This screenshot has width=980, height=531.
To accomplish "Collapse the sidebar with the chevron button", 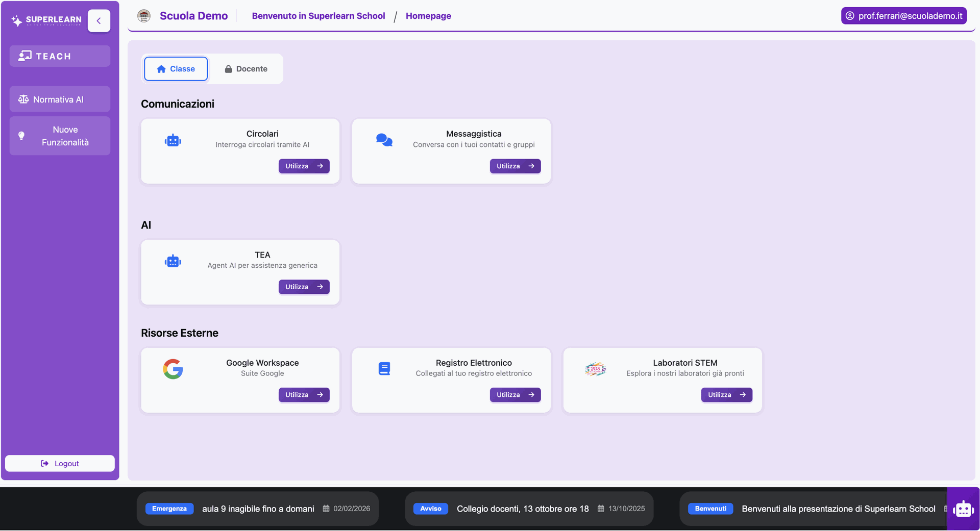I will click(99, 21).
